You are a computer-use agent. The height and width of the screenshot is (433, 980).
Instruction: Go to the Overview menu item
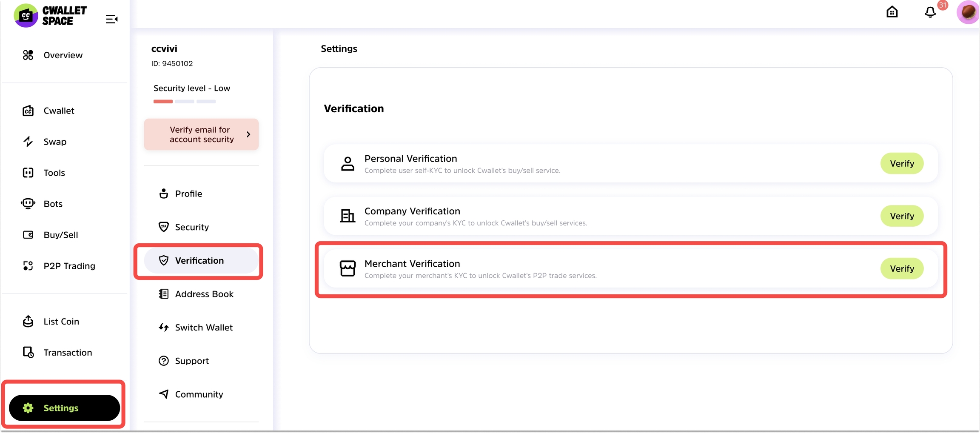pos(63,55)
